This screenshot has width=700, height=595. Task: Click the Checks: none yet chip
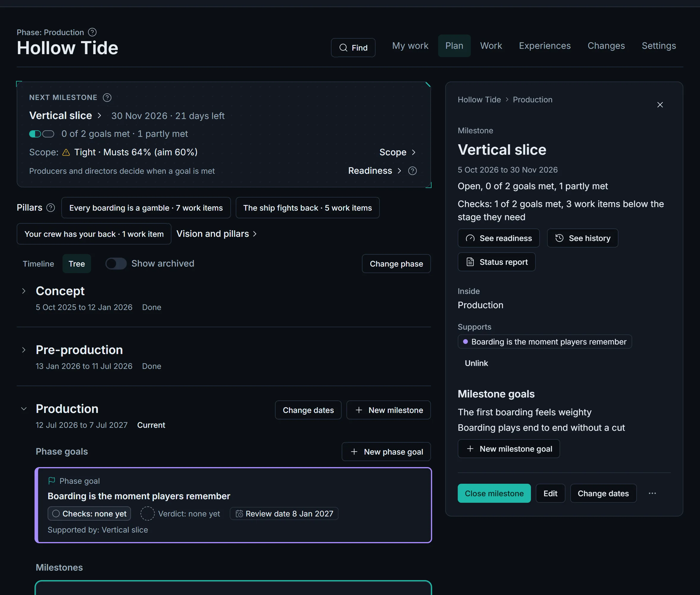click(x=89, y=514)
